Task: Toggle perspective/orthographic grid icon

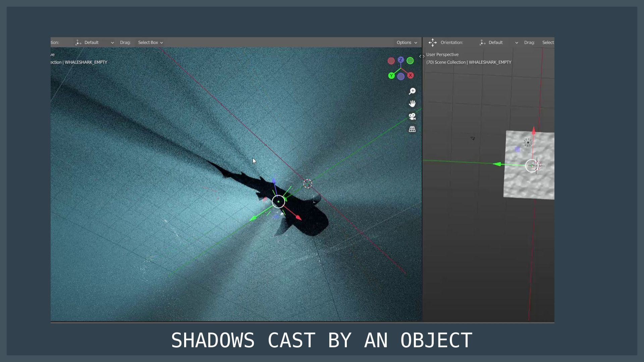Action: point(412,129)
